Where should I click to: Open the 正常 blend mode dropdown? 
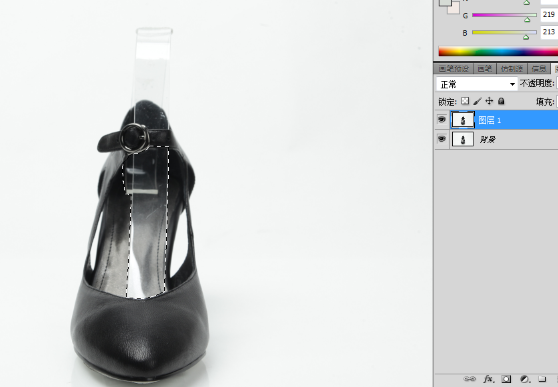point(477,84)
